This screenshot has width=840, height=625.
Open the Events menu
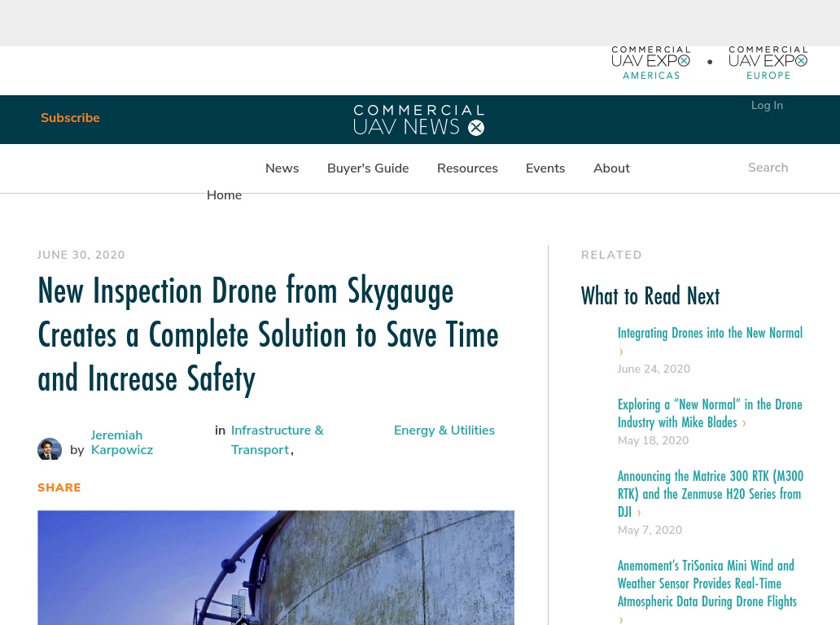coord(545,168)
